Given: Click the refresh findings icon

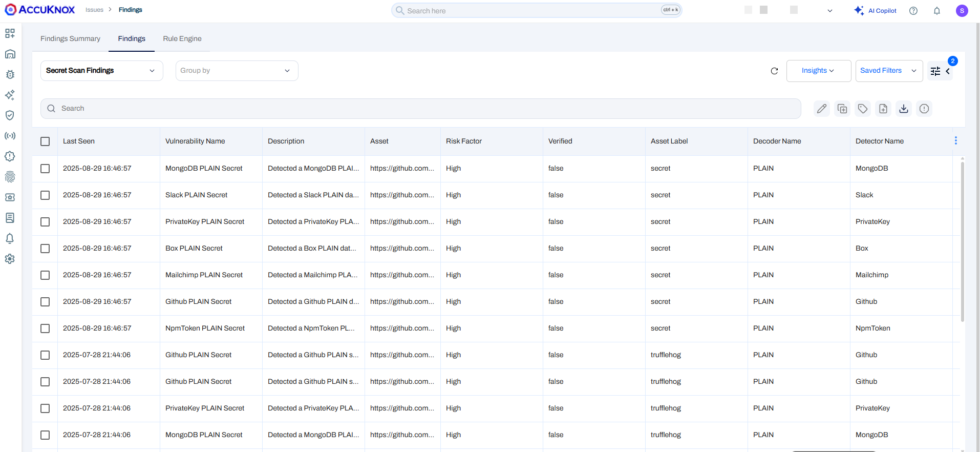Looking at the screenshot, I should [774, 71].
